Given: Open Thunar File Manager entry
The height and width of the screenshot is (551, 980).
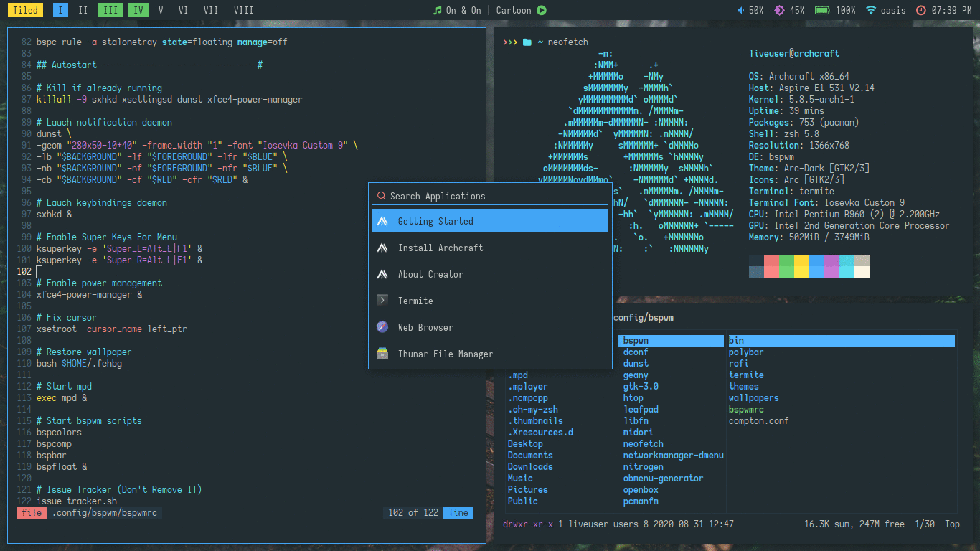Looking at the screenshot, I should pos(490,354).
